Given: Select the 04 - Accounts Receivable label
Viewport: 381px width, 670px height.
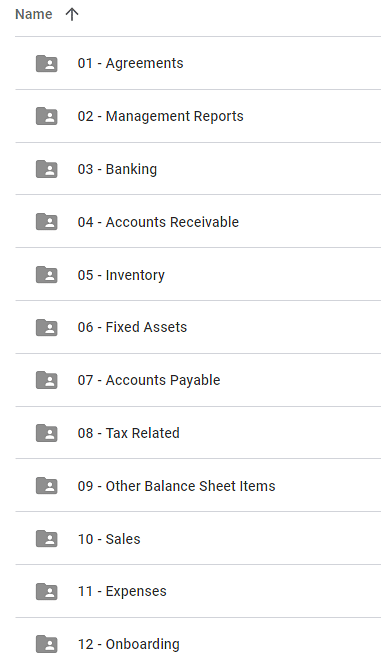Looking at the screenshot, I should [x=158, y=222].
